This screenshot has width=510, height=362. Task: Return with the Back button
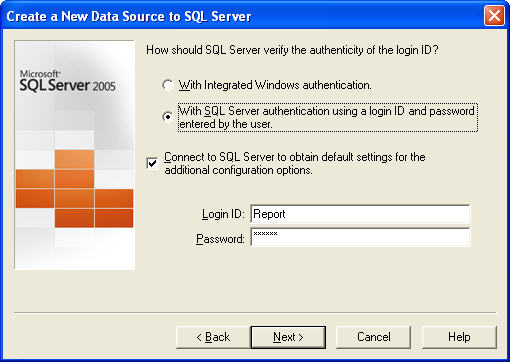[x=213, y=337]
